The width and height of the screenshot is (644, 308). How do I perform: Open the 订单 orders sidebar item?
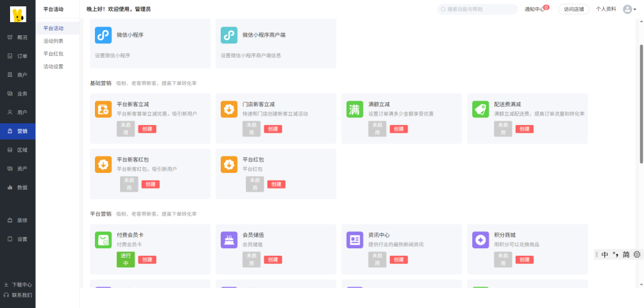coord(18,57)
